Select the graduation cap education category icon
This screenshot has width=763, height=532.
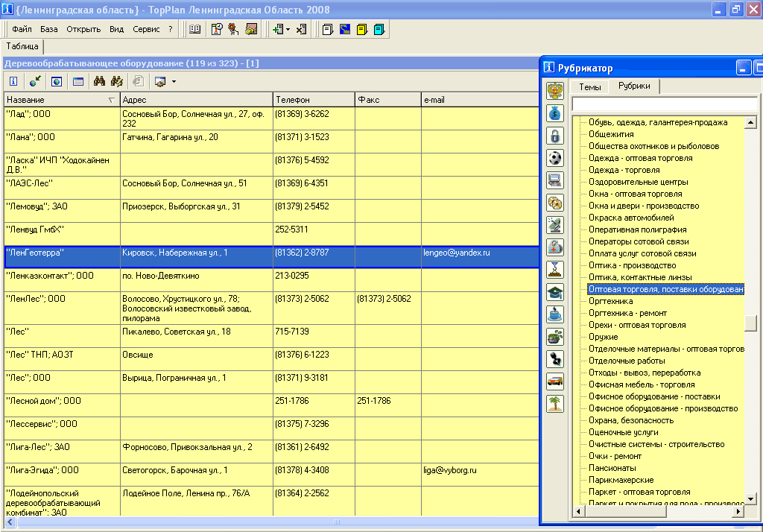(554, 292)
